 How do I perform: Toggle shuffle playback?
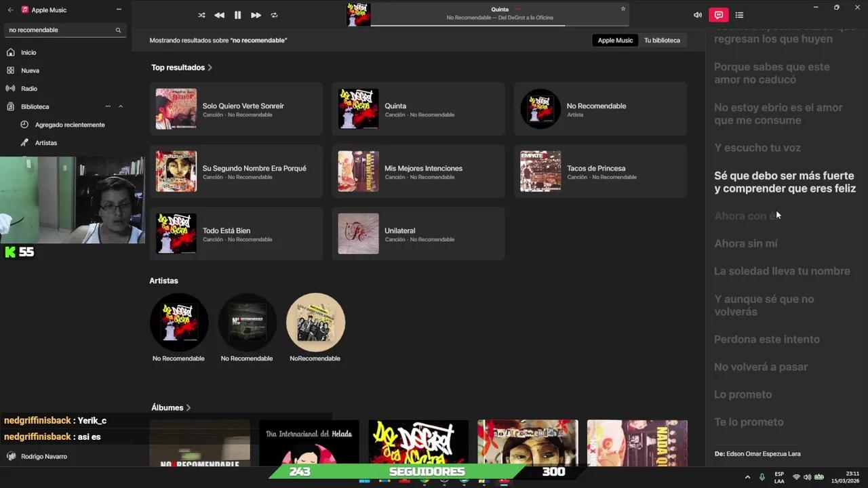pos(201,15)
